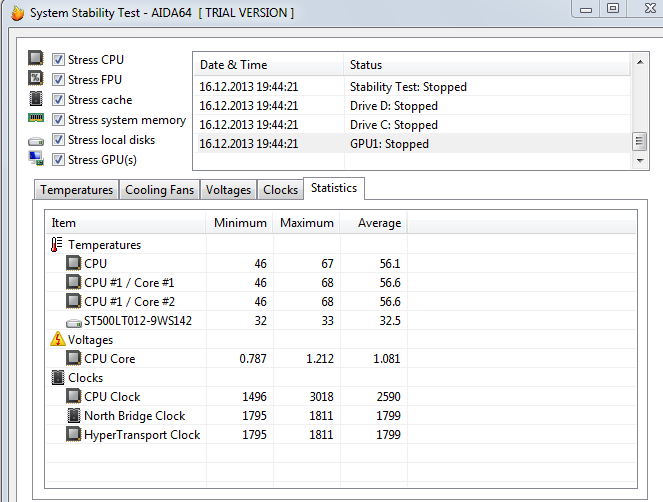Uncheck the Stress CPU checkbox
The image size is (663, 502).
click(58, 60)
